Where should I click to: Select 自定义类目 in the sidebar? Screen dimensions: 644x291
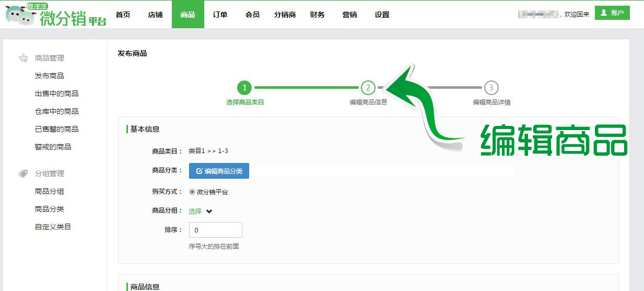coord(53,227)
